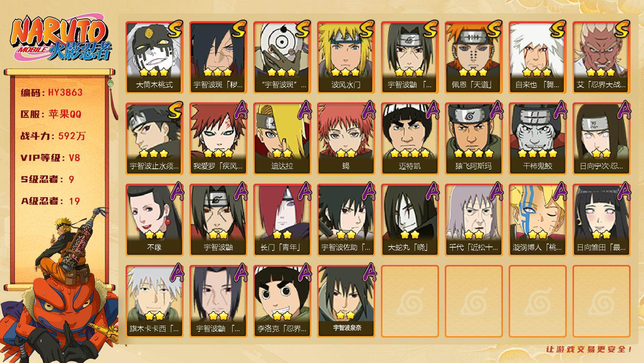The width and height of the screenshot is (644, 363).
Task: Click the 不缘 character card
Action: click(x=154, y=220)
